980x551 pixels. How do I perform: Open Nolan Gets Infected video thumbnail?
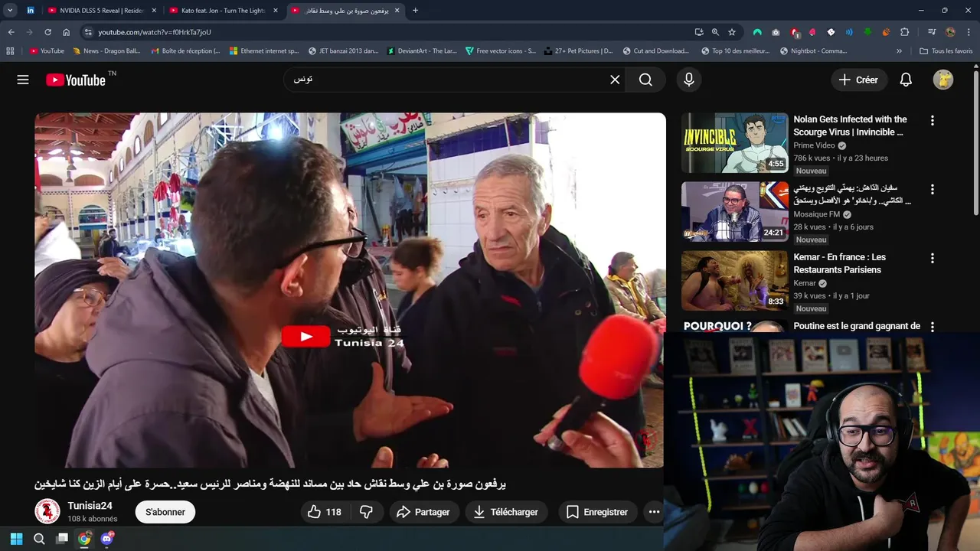pyautogui.click(x=734, y=143)
